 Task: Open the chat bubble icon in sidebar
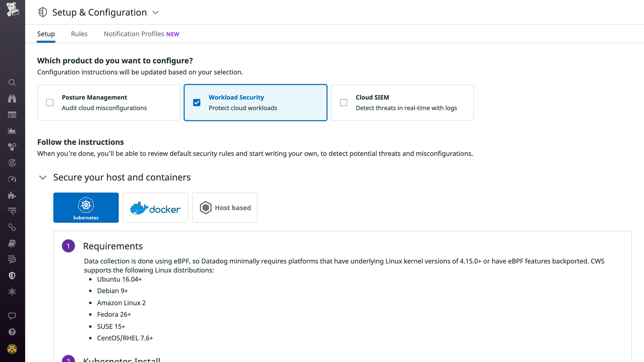pyautogui.click(x=12, y=316)
